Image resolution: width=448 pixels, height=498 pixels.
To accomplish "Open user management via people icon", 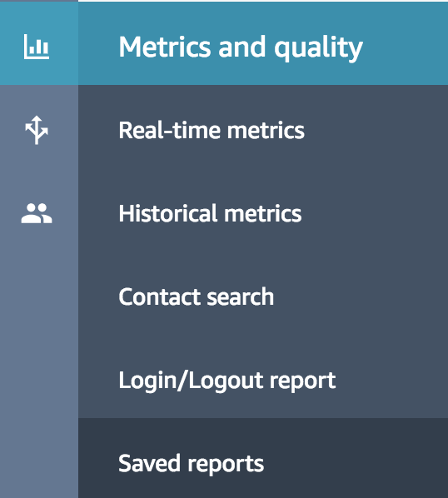I will coord(37,213).
